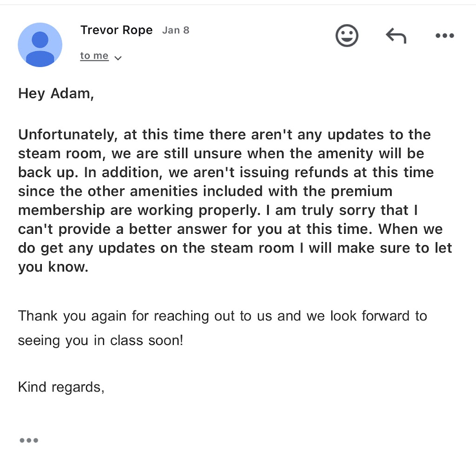The width and height of the screenshot is (476, 450).
Task: Click the "to me" recipients link
Action: point(94,56)
